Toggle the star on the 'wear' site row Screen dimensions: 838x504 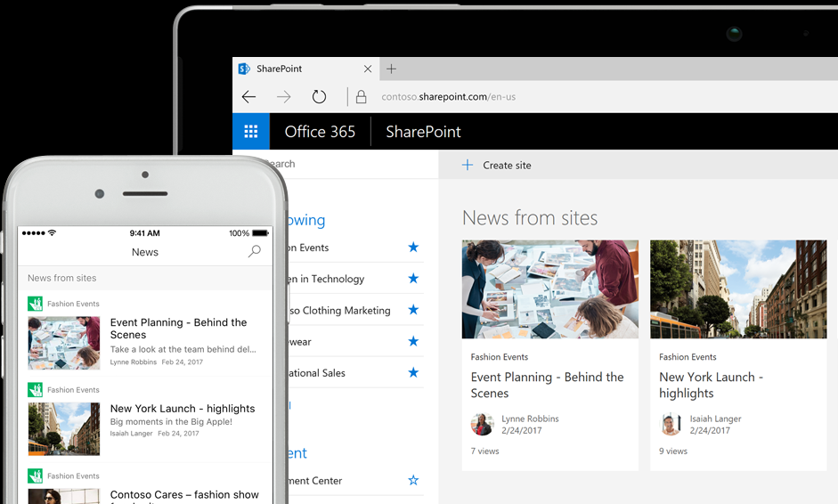coord(413,341)
